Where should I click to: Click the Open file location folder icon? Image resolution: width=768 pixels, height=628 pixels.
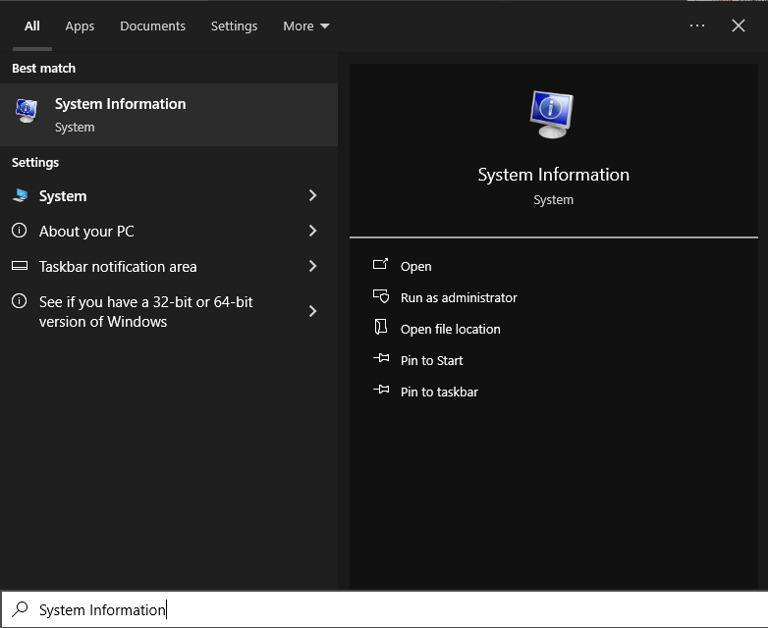(x=381, y=327)
